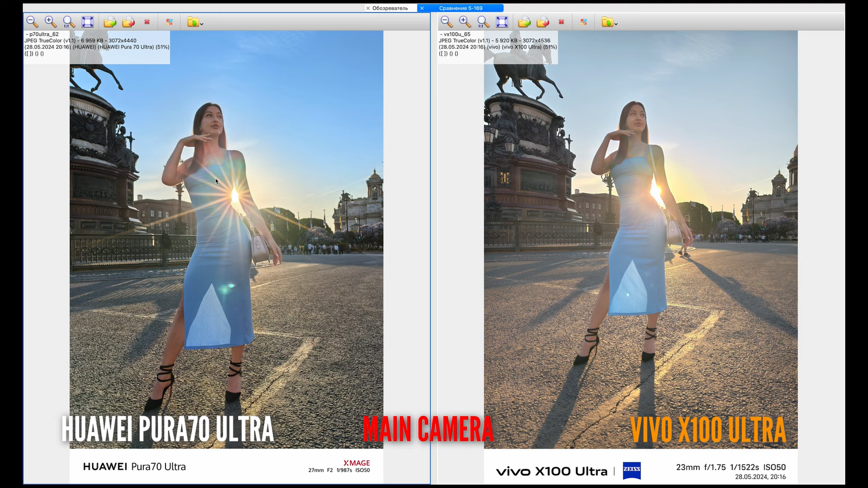This screenshot has height=488, width=868.
Task: Switch to the Обозреватель tab
Action: coord(390,8)
